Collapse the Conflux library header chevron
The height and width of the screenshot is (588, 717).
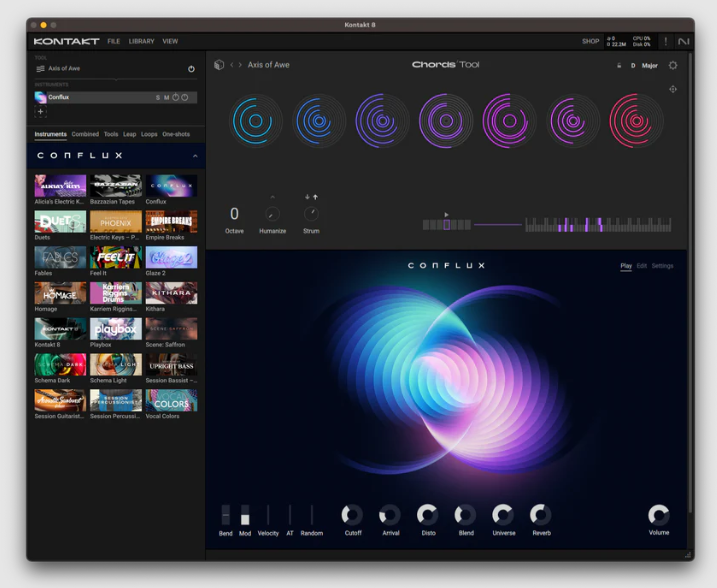[195, 156]
